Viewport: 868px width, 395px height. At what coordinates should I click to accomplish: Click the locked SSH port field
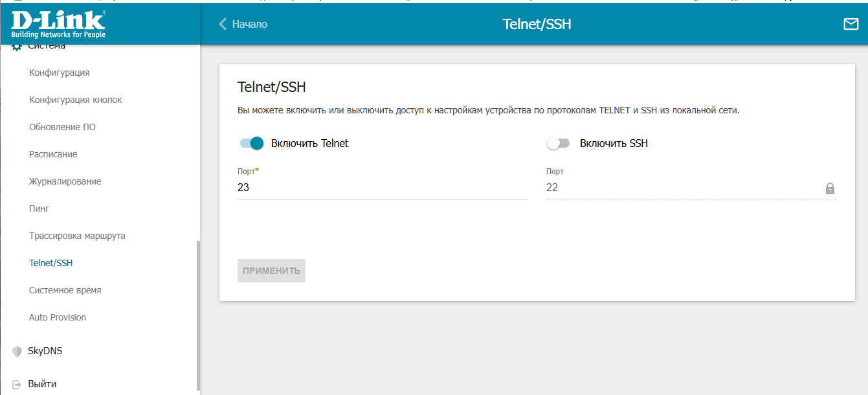[691, 187]
